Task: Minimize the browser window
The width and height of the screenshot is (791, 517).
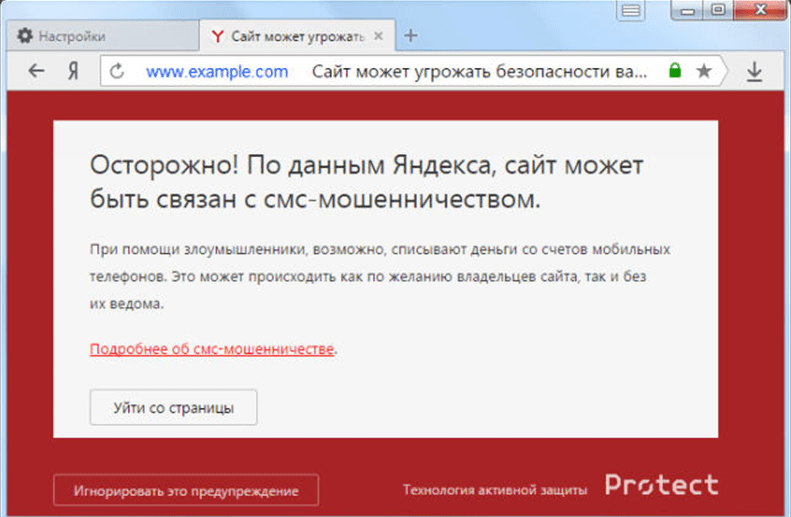Action: [x=688, y=10]
